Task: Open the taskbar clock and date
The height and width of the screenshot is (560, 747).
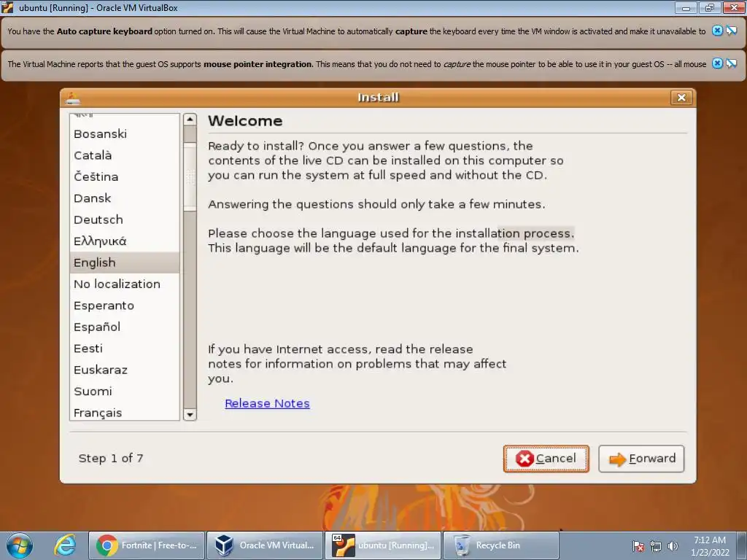Action: click(x=710, y=546)
